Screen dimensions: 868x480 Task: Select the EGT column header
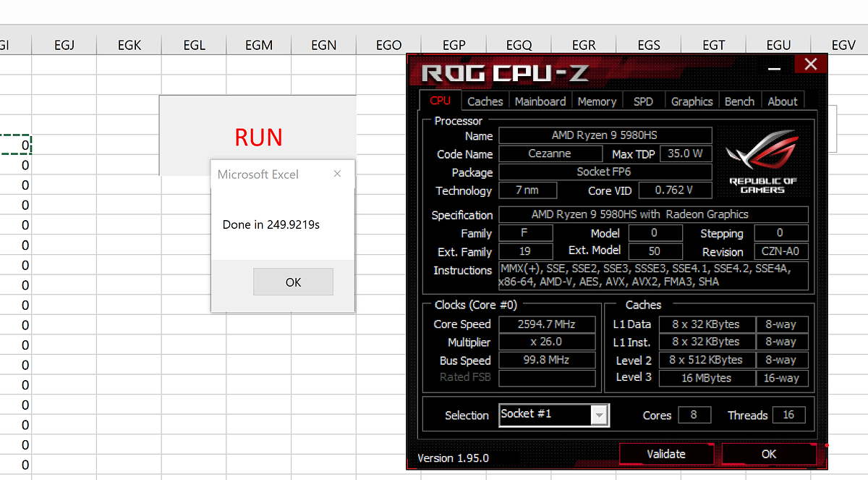tap(713, 45)
